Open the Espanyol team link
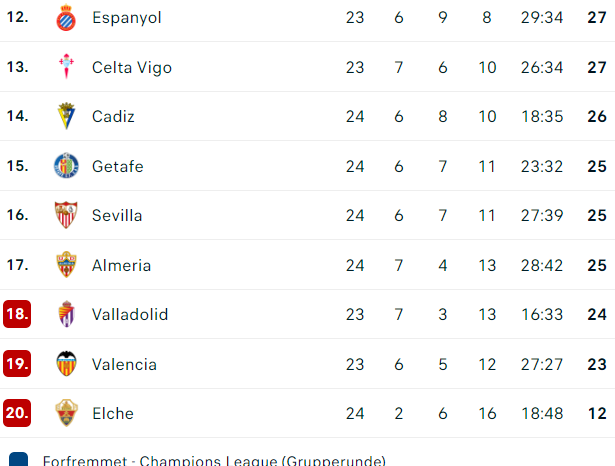This screenshot has height=466, width=615. pyautogui.click(x=127, y=18)
